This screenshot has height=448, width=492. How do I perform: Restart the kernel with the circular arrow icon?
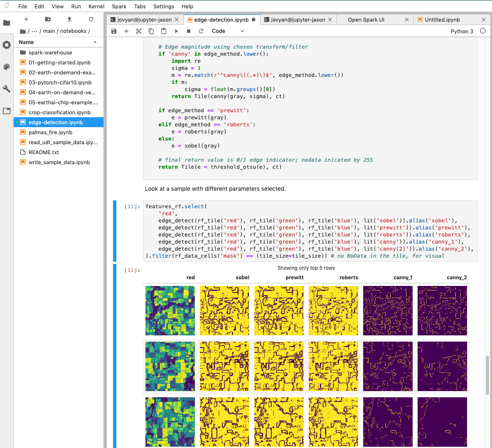pos(200,31)
